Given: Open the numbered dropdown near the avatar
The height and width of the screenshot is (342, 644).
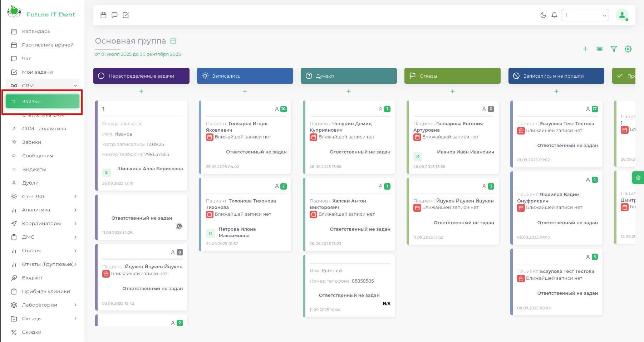Looking at the screenshot, I should pos(585,15).
